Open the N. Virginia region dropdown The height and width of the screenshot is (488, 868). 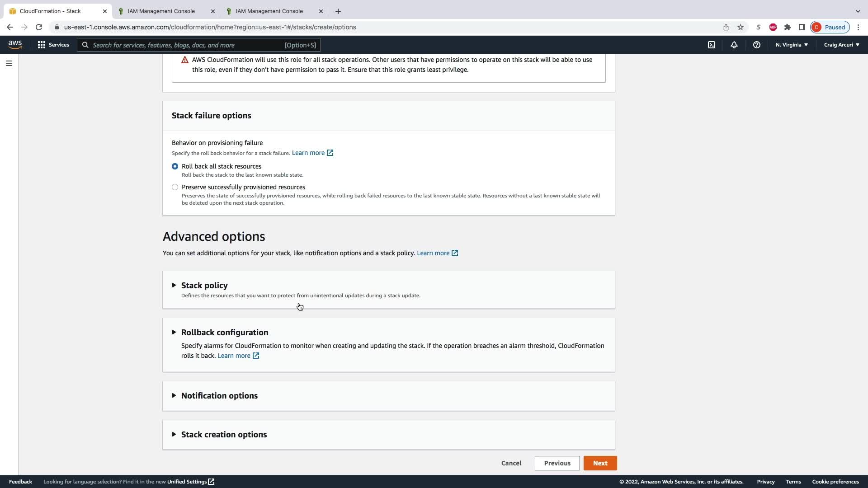792,45
